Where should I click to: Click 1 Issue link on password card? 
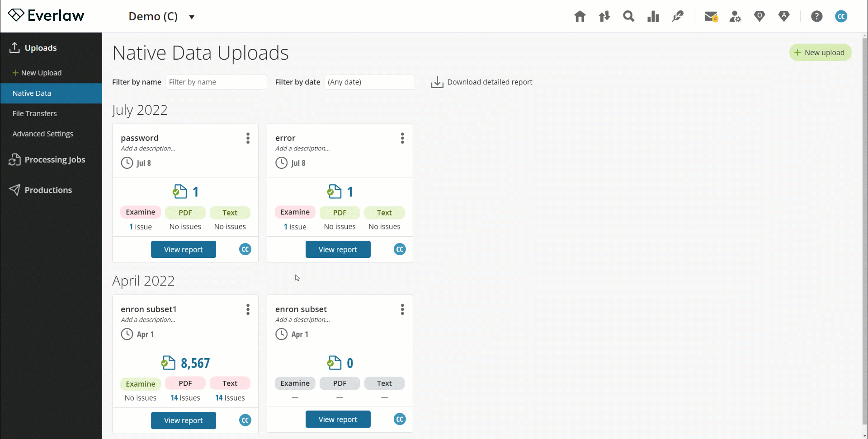(141, 227)
